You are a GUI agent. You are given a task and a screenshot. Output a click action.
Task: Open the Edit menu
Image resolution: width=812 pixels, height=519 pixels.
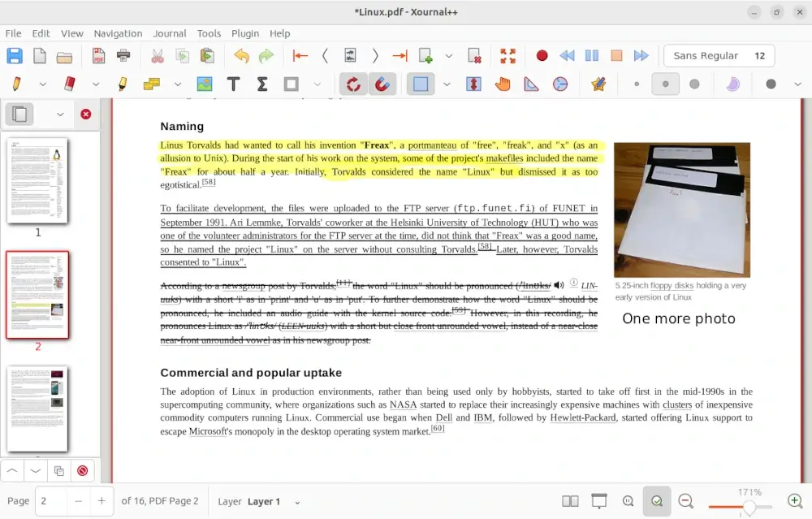(x=41, y=33)
